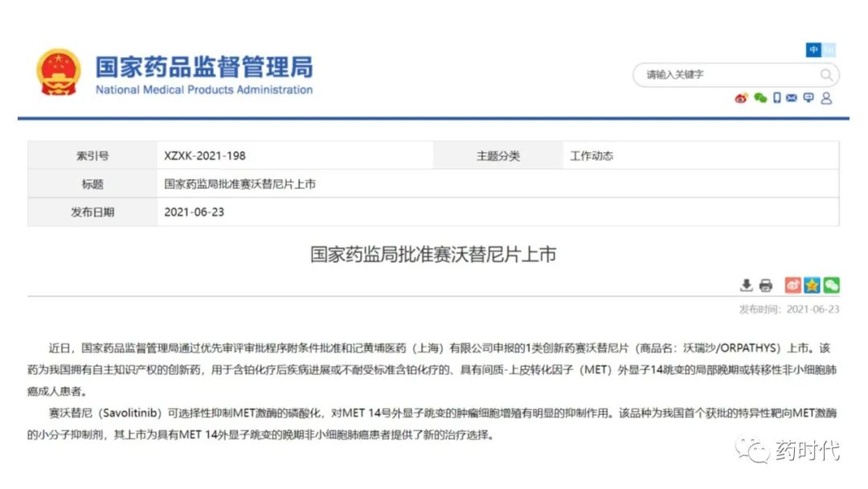Download the article via the download icon
The height and width of the screenshot is (489, 868).
click(746, 286)
